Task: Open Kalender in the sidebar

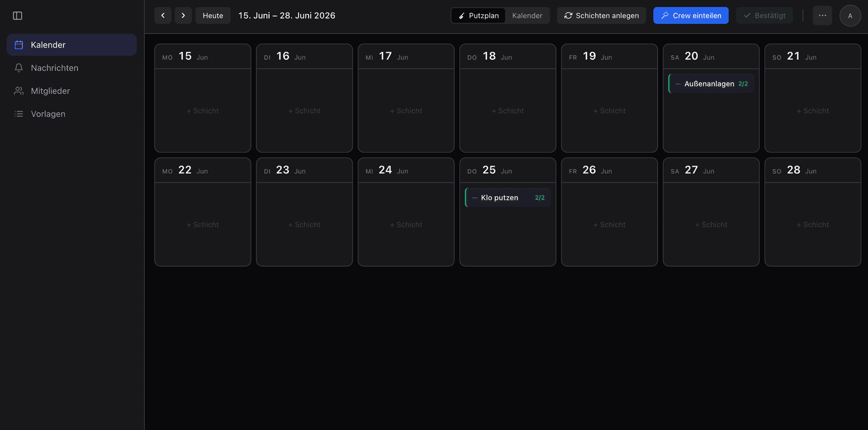Action: tap(72, 45)
